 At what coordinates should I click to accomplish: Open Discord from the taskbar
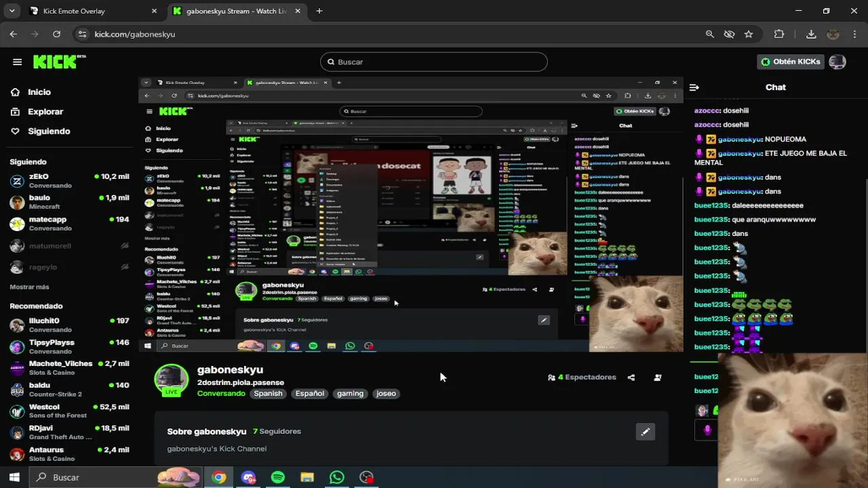click(248, 477)
